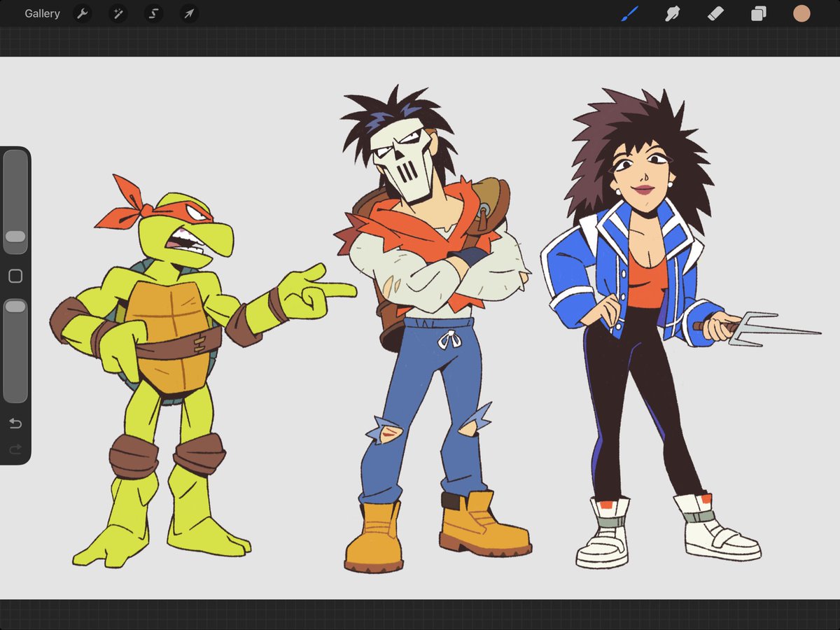The image size is (840, 630).
Task: Open the Adjustments magic wand menu
Action: click(118, 14)
